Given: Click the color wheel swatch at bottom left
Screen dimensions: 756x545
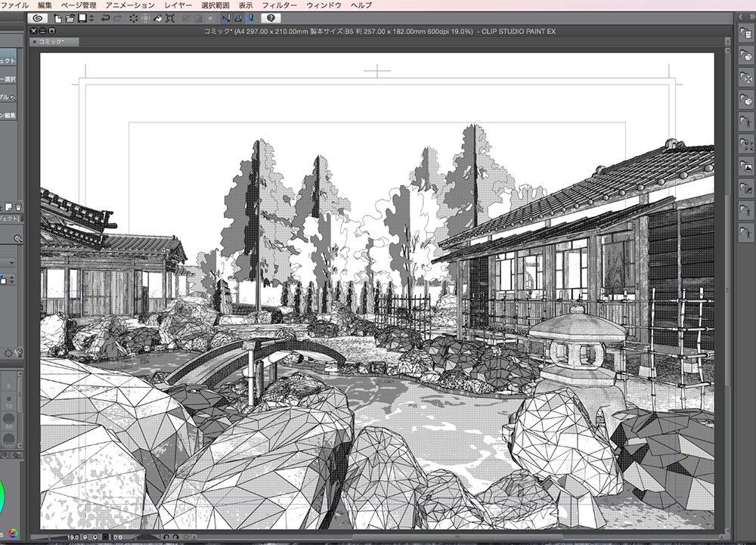Looking at the screenshot, I should (x=12, y=532).
